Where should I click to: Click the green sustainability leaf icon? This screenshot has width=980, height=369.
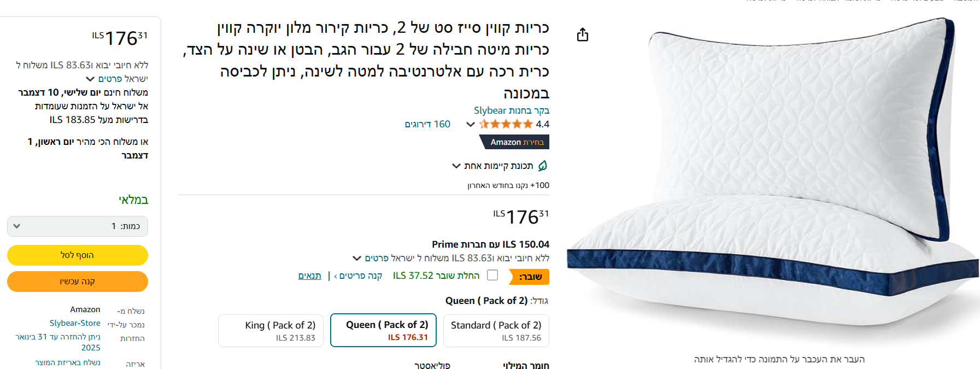pyautogui.click(x=543, y=166)
